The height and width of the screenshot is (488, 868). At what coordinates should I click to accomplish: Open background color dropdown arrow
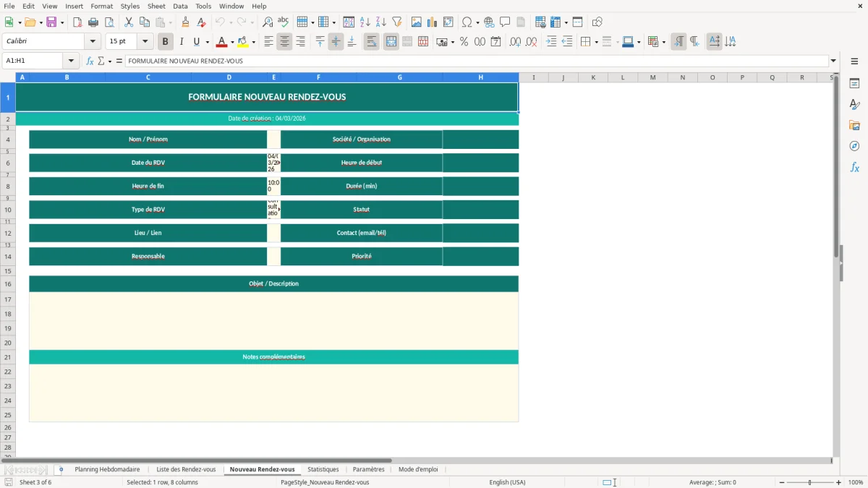pyautogui.click(x=253, y=42)
